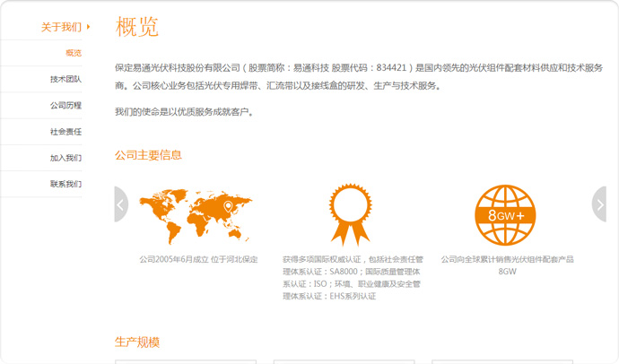Click the award ribbon certification icon
The width and height of the screenshot is (619, 364).
coord(350,214)
